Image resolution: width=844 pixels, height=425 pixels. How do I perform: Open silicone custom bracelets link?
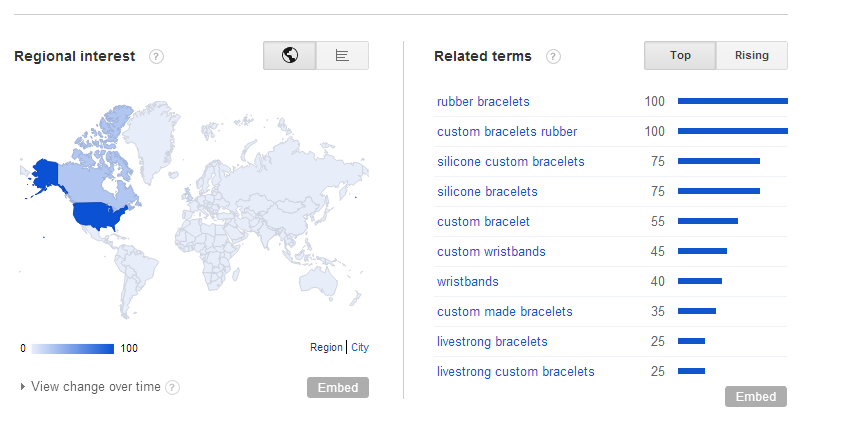click(x=511, y=161)
